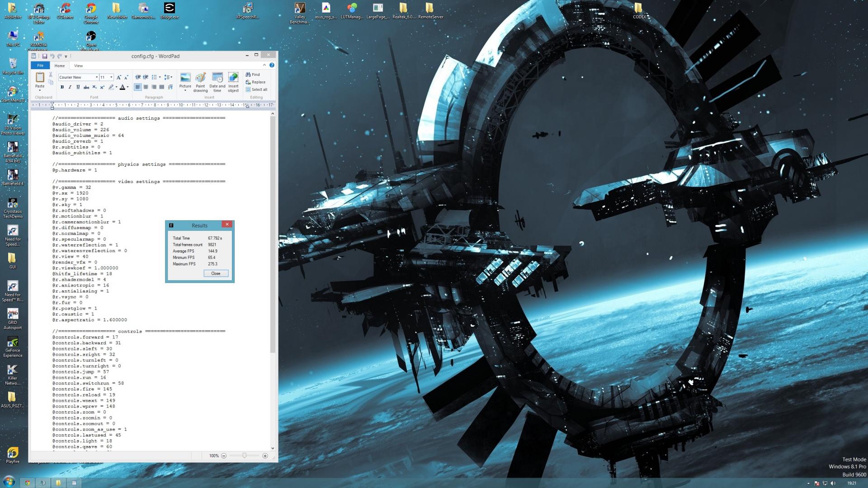Screen dimensions: 868x488
Task: Click the Cut scissors icon
Action: coord(51,75)
